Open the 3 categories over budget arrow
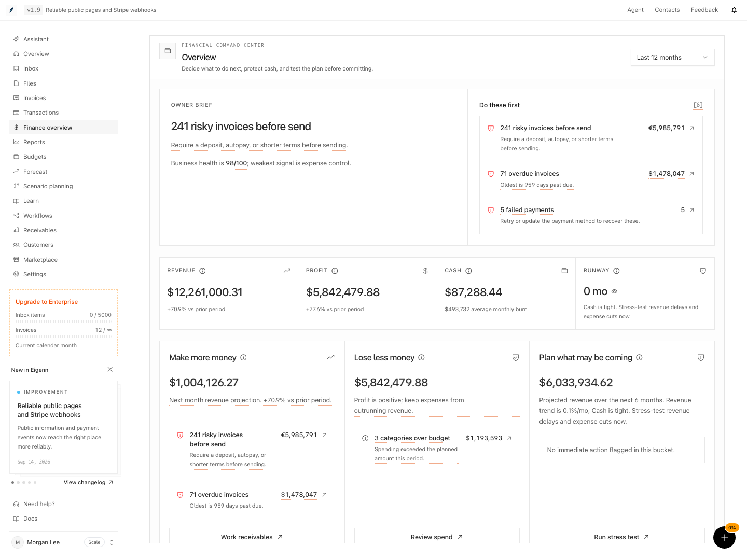Screen dimensions: 747x560 click(509, 438)
